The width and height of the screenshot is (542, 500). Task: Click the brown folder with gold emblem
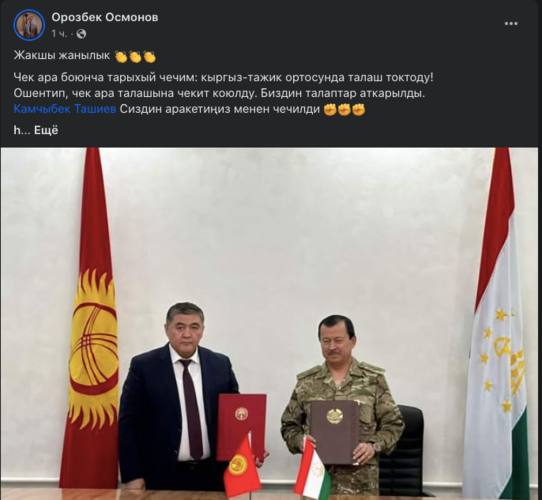click(x=335, y=432)
